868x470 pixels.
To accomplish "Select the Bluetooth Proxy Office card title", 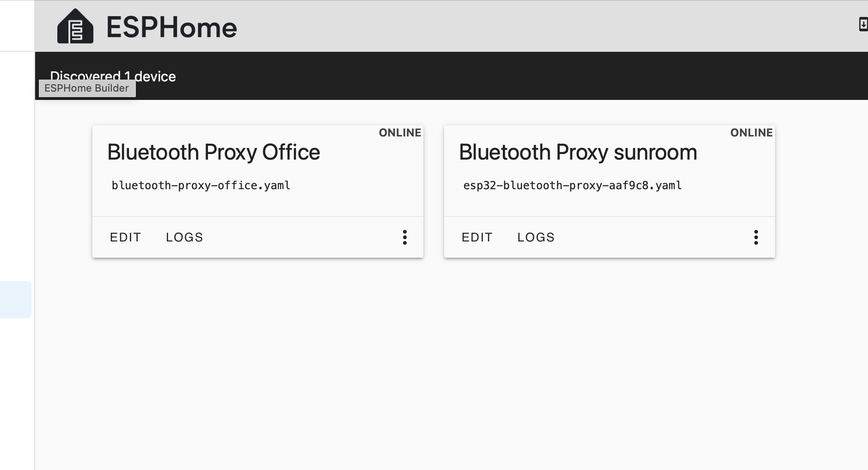I will click(x=214, y=152).
